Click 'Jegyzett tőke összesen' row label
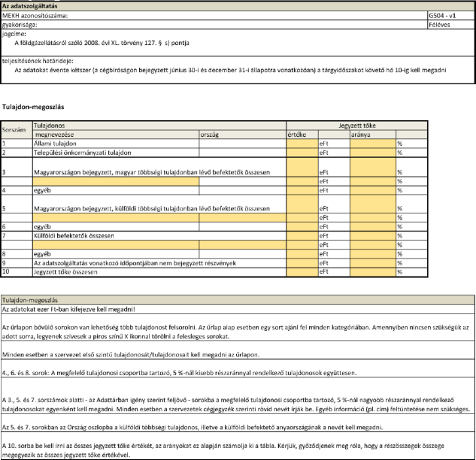This screenshot has width=476, height=460. pyautogui.click(x=65, y=272)
